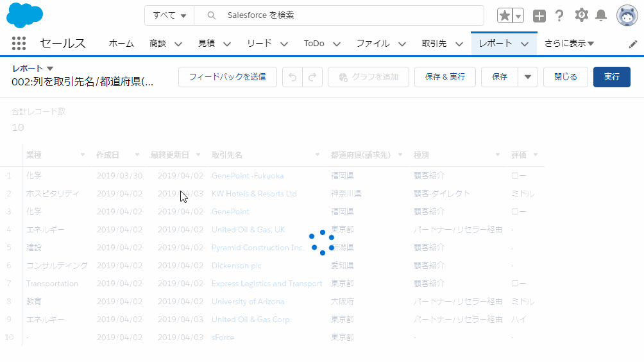Open the すべて search scope dropdown
The image size is (644, 362).
pyautogui.click(x=169, y=15)
